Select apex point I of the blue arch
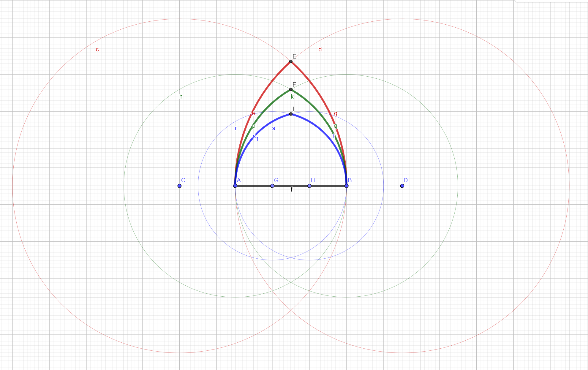The height and width of the screenshot is (370, 588). tap(291, 114)
